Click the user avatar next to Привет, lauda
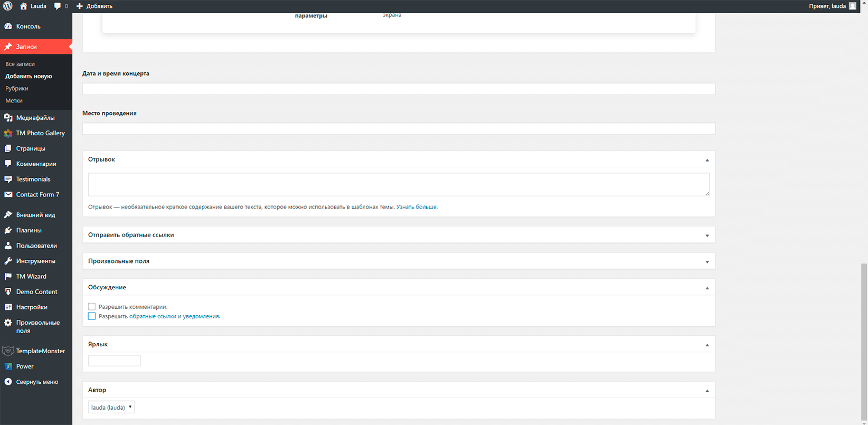The height and width of the screenshot is (425, 868). pyautogui.click(x=853, y=6)
